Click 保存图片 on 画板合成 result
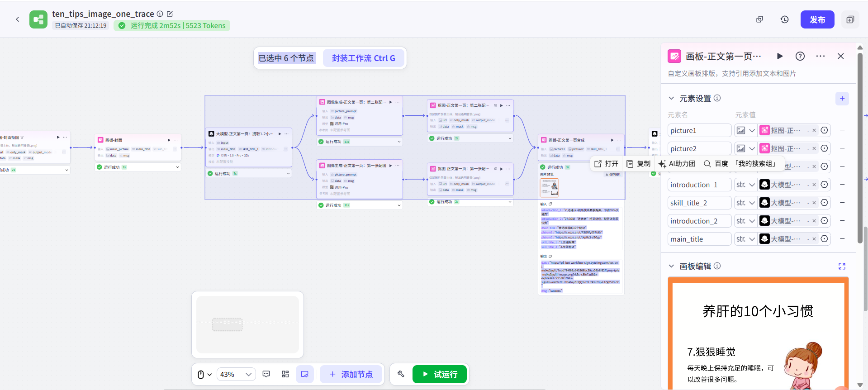Viewport: 868px width, 390px height. click(613, 174)
